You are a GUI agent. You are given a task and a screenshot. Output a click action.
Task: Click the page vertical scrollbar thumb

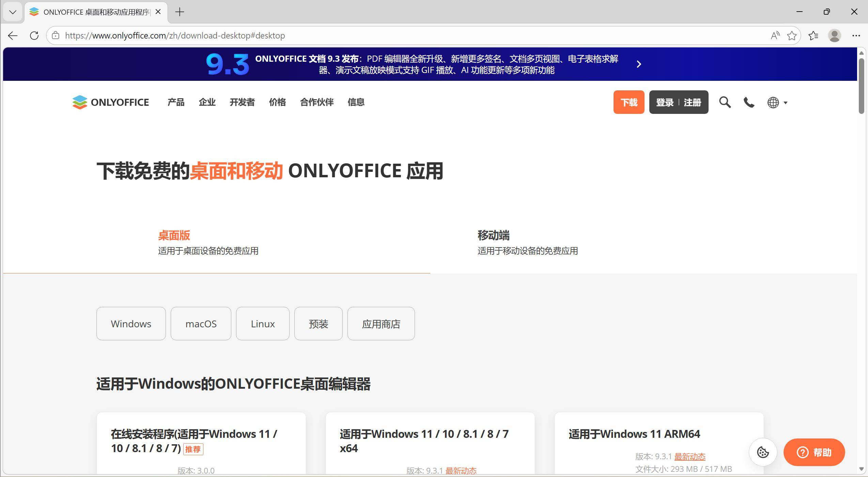[861, 86]
